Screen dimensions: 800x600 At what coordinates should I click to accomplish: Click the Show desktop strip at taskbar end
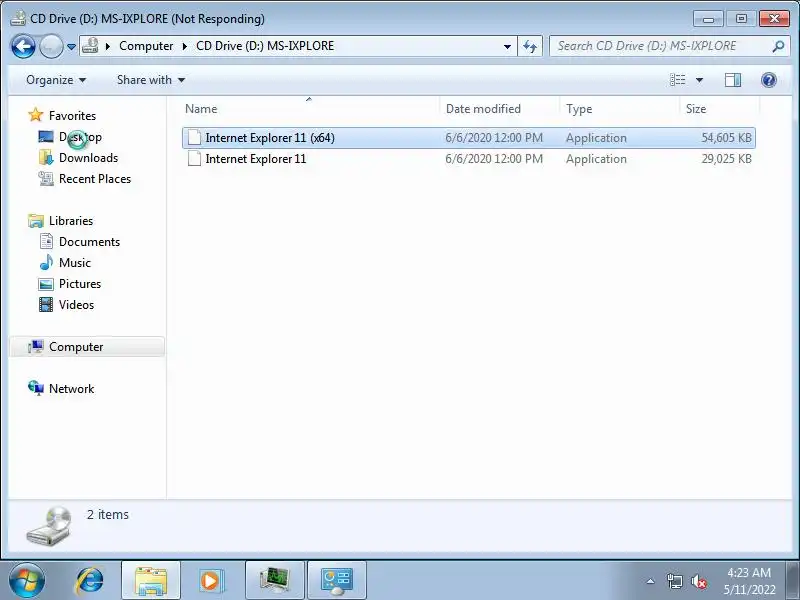pos(793,581)
